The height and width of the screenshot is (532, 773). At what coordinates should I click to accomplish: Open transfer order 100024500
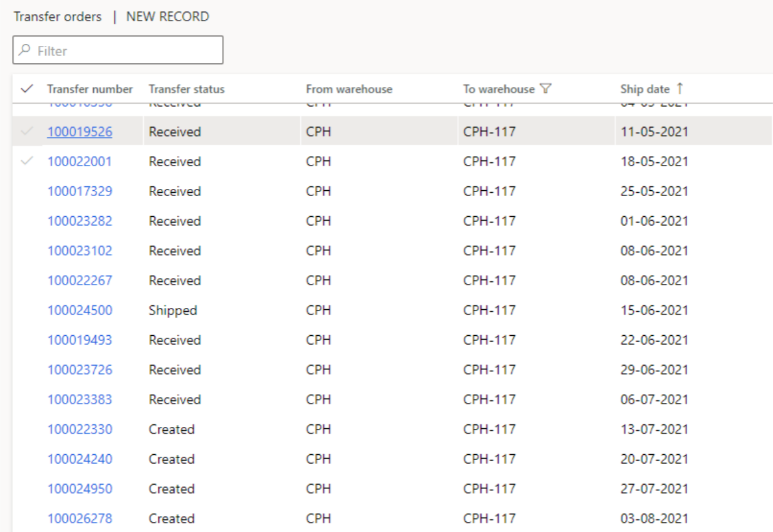click(x=80, y=311)
